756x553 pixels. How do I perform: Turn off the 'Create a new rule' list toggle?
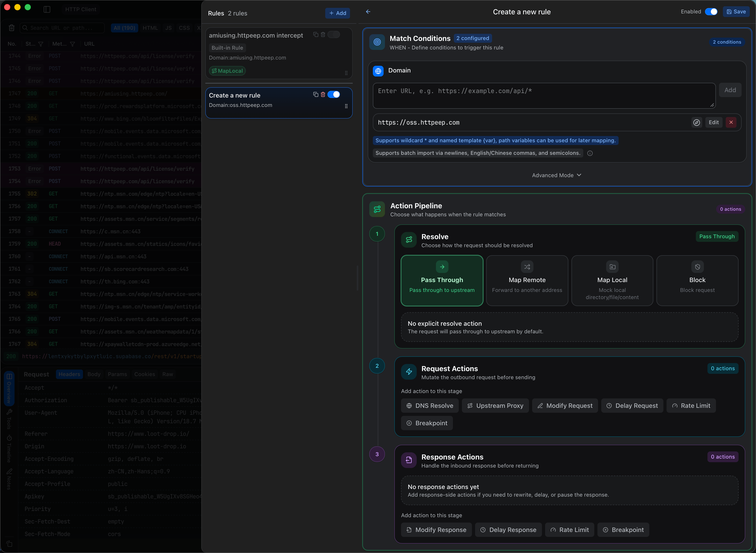334,95
